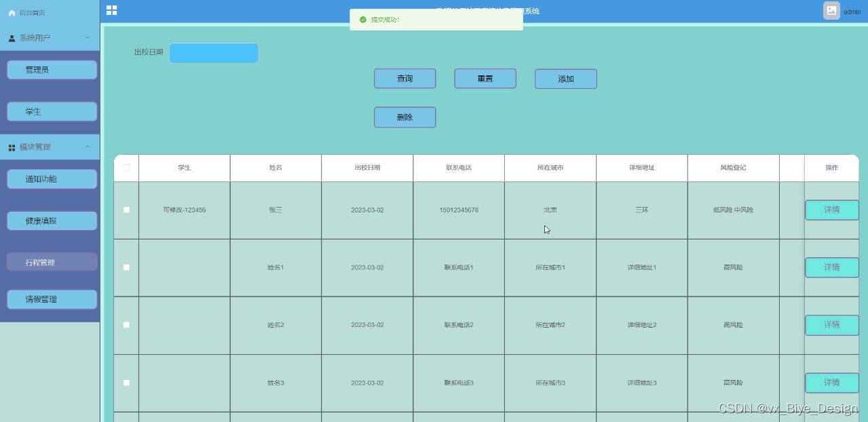Click name cell 姓名1
Image resolution: width=868 pixels, height=422 pixels.
point(276,267)
